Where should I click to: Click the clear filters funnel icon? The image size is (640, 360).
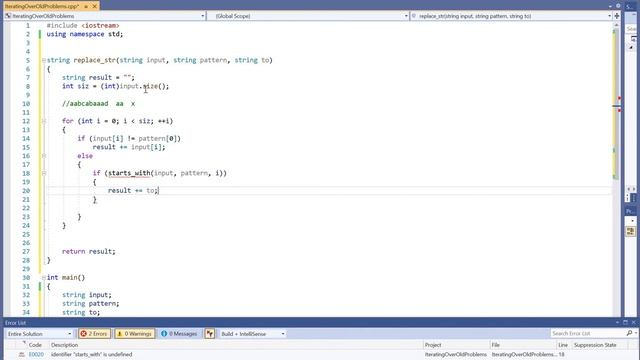[x=210, y=334]
